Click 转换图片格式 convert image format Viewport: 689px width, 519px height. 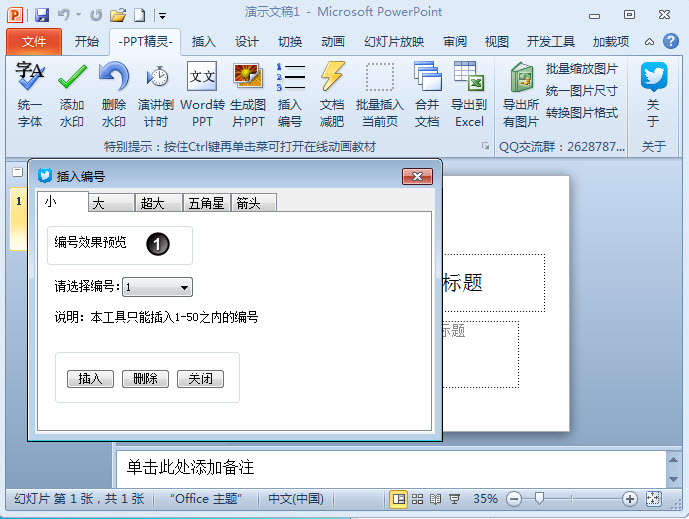pyautogui.click(x=581, y=113)
